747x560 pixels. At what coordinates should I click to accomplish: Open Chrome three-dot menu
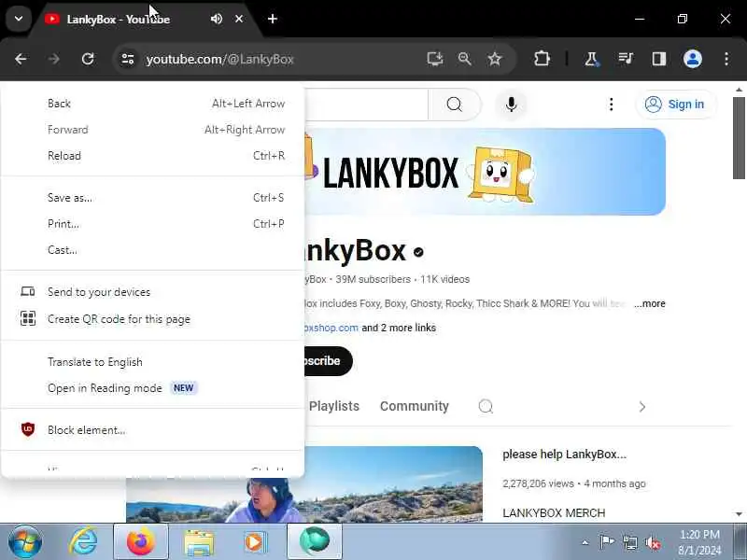[x=726, y=59]
